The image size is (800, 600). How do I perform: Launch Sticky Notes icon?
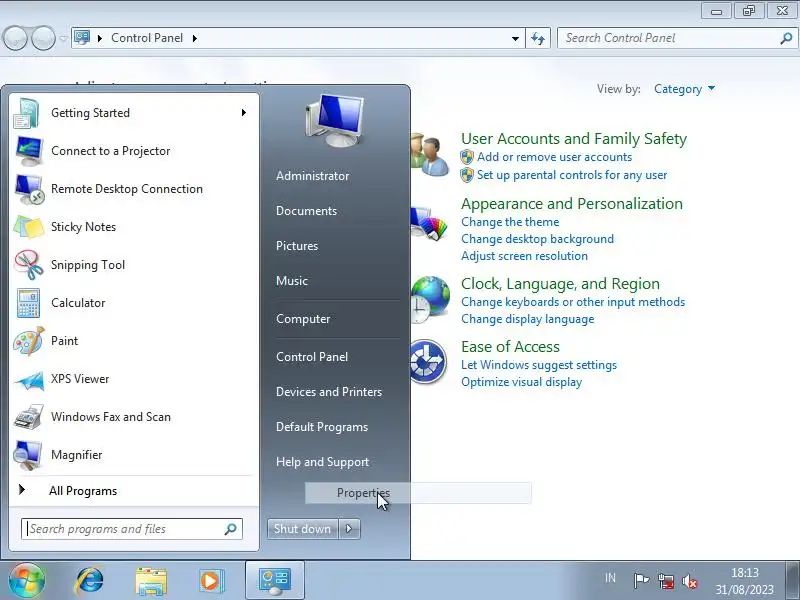click(x=29, y=227)
